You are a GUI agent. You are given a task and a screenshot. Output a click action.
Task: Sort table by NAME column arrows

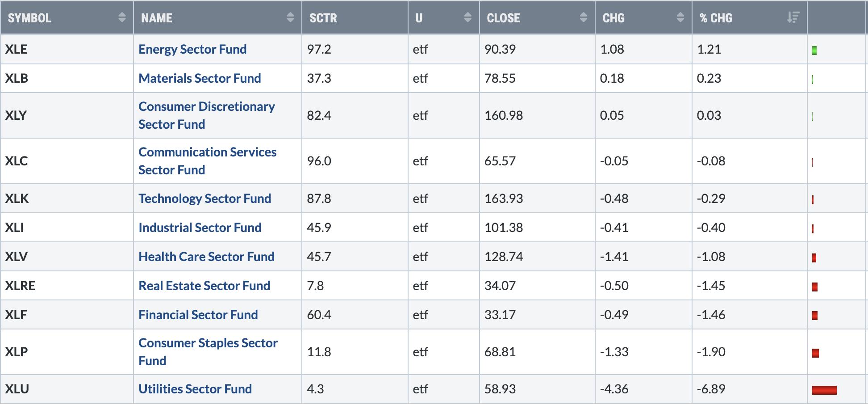[x=290, y=18]
